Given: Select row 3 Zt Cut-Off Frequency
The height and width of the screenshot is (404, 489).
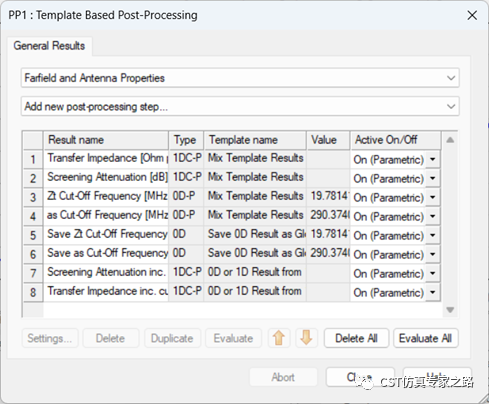Looking at the screenshot, I should [x=107, y=196].
